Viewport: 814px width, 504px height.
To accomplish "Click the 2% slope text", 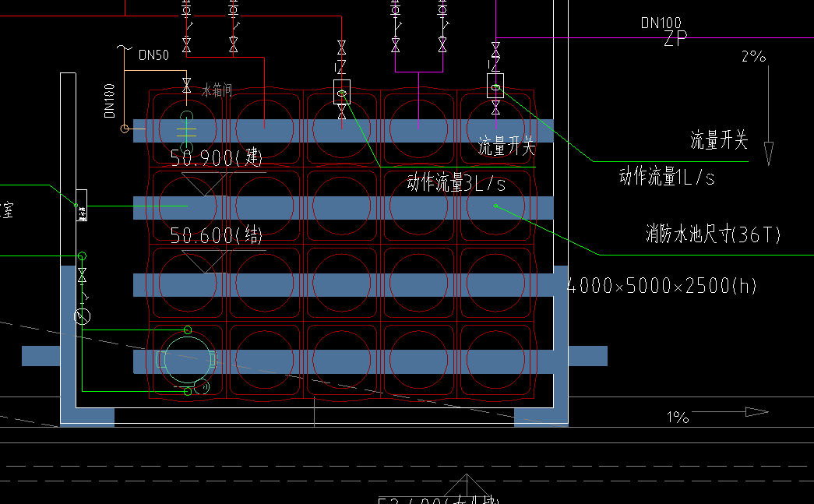I will pos(754,56).
